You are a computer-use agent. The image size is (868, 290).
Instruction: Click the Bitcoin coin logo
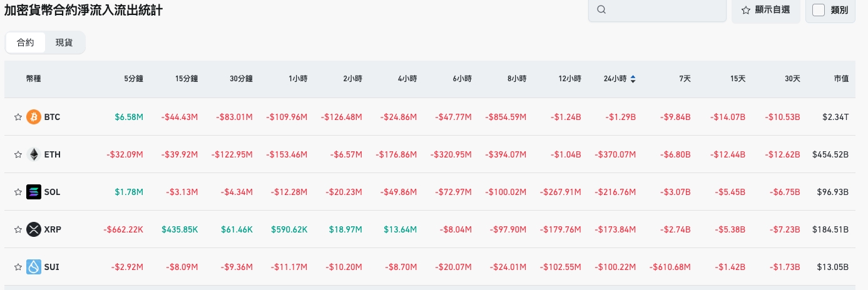(34, 117)
